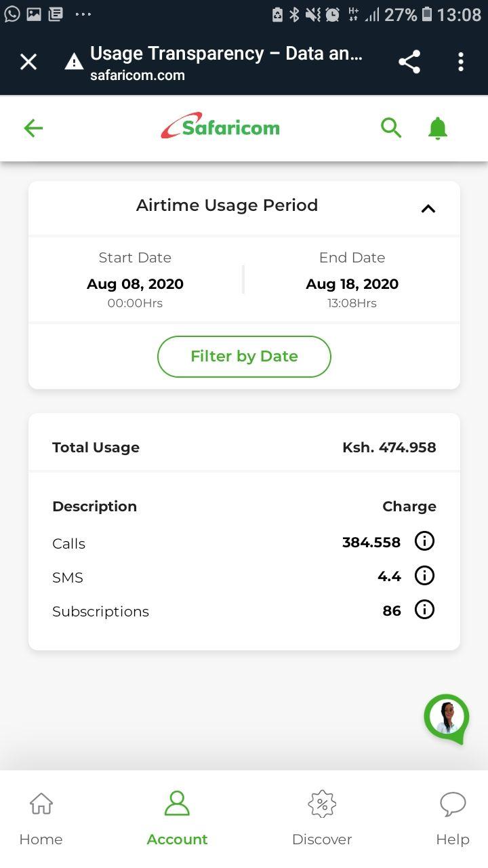Tap the green back arrow icon
The height and width of the screenshot is (868, 488).
point(33,128)
